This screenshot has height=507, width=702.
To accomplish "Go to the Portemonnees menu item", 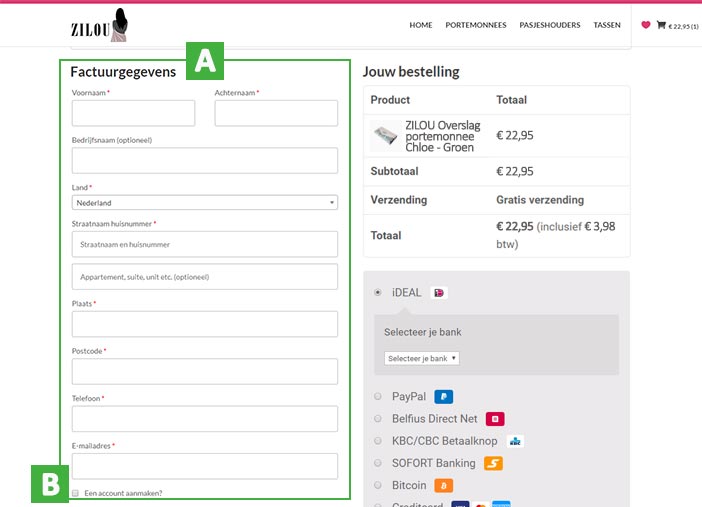I will point(476,25).
